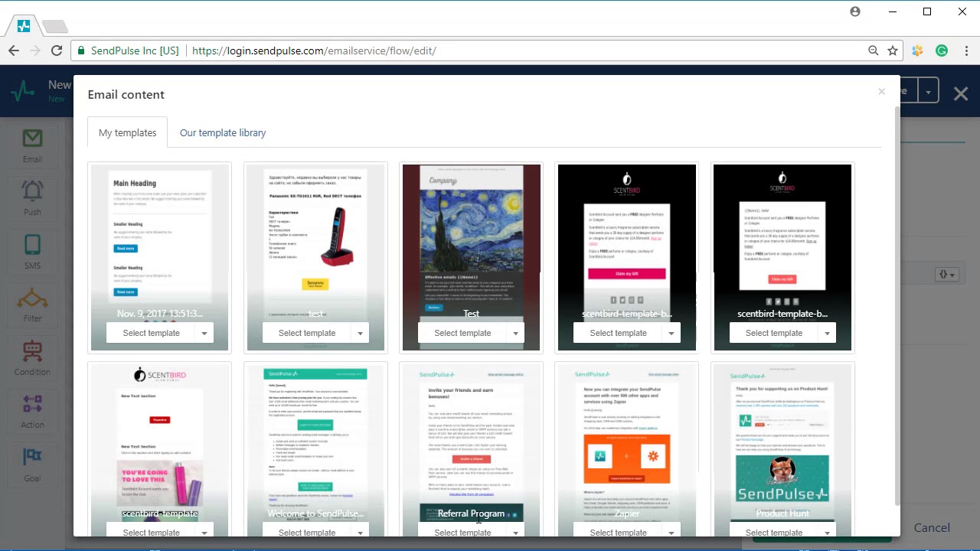The width and height of the screenshot is (980, 551).
Task: Expand dropdown for second scentbird-template-b
Action: [x=827, y=333]
